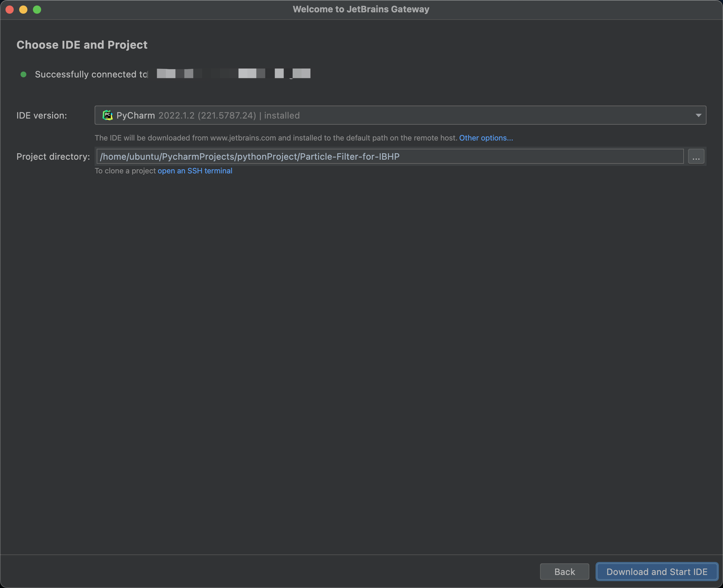Click Download and Start IDE
The height and width of the screenshot is (588, 723).
(657, 572)
